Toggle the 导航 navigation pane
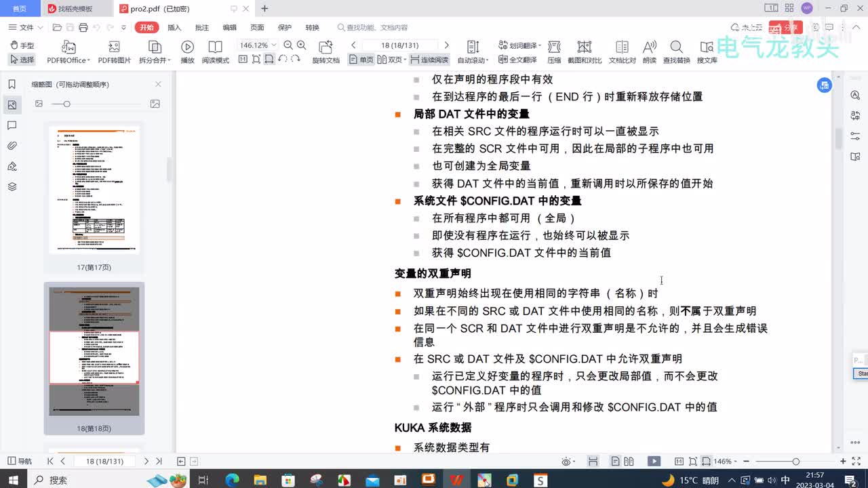 point(19,461)
